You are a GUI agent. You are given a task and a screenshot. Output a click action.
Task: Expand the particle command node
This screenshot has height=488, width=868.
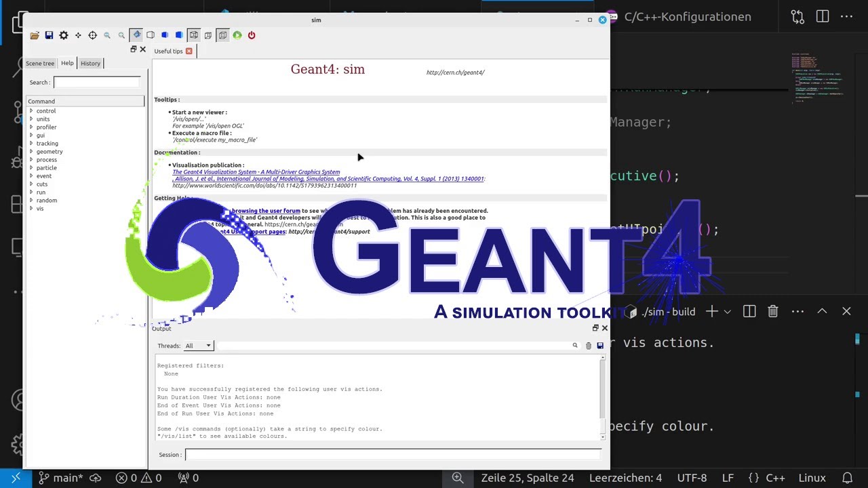point(31,167)
